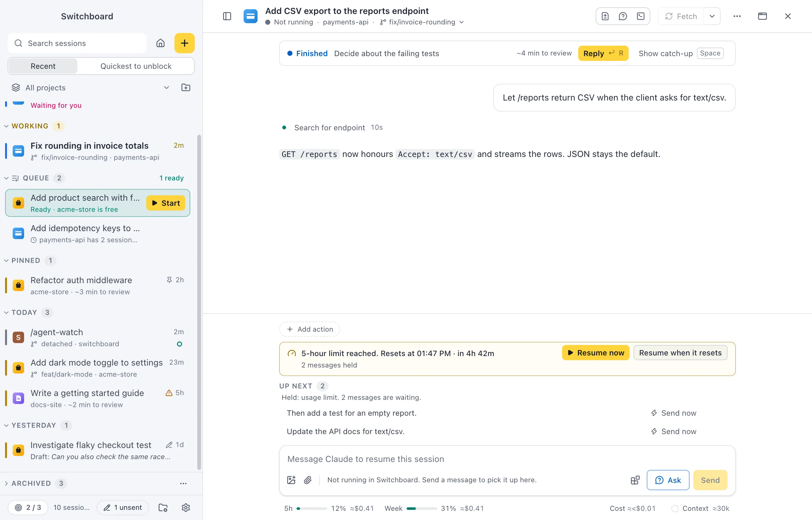Open the home view icon
The image size is (812, 520).
point(160,43)
